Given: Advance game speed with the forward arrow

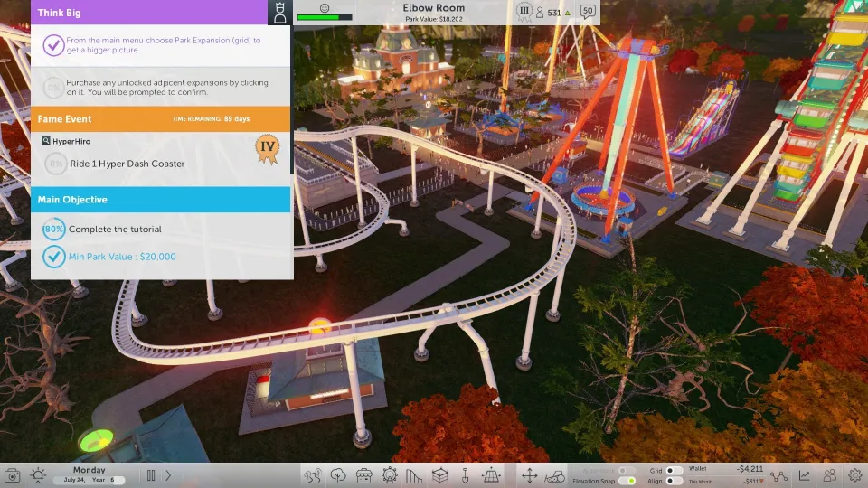Looking at the screenshot, I should click(x=168, y=475).
